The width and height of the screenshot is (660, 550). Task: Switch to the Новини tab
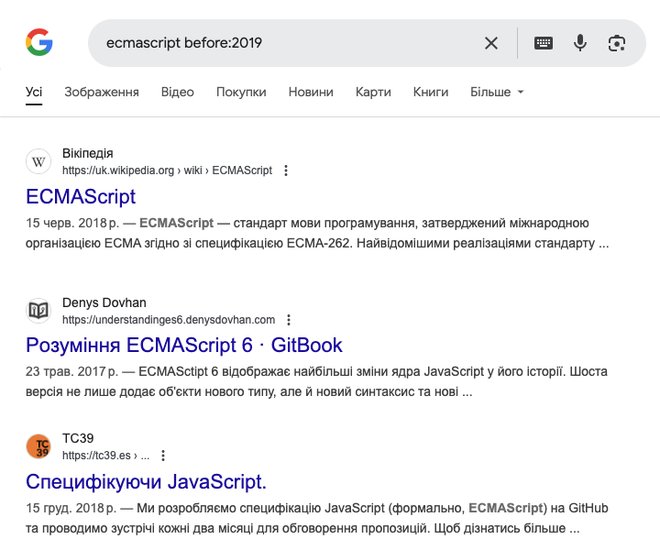pyautogui.click(x=311, y=92)
